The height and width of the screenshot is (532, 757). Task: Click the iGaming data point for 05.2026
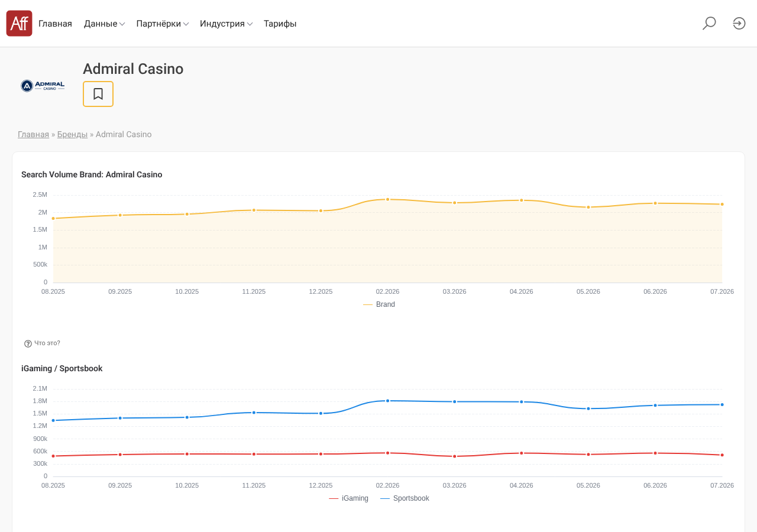[588, 408]
